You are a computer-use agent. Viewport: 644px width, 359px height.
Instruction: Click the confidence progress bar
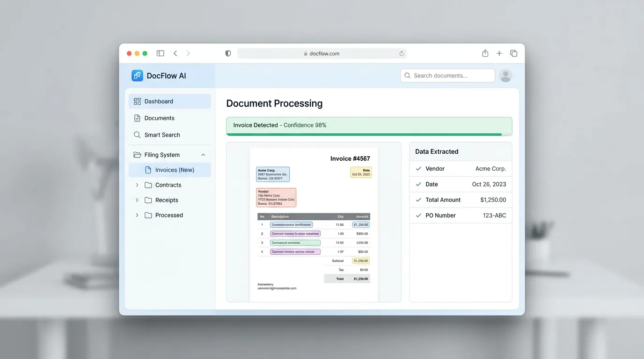click(x=364, y=134)
